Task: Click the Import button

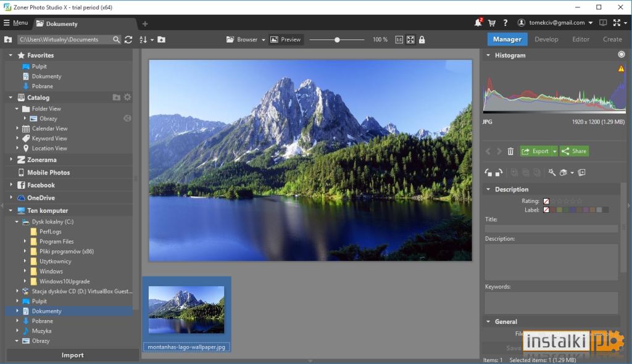Action: coord(73,355)
